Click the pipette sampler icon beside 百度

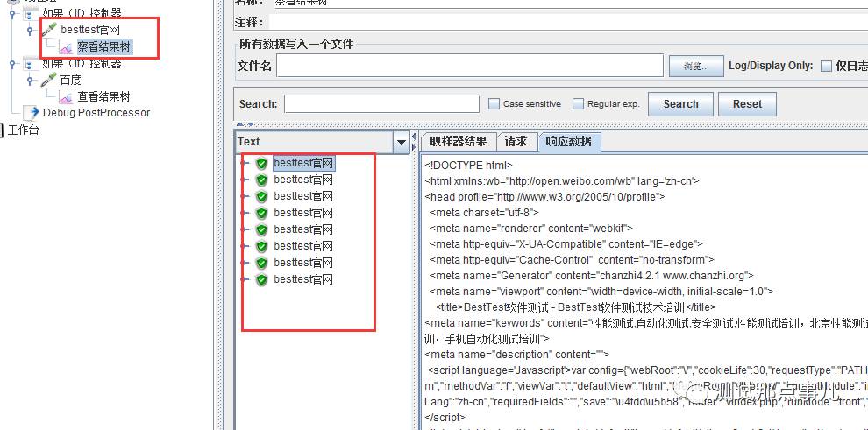click(49, 81)
